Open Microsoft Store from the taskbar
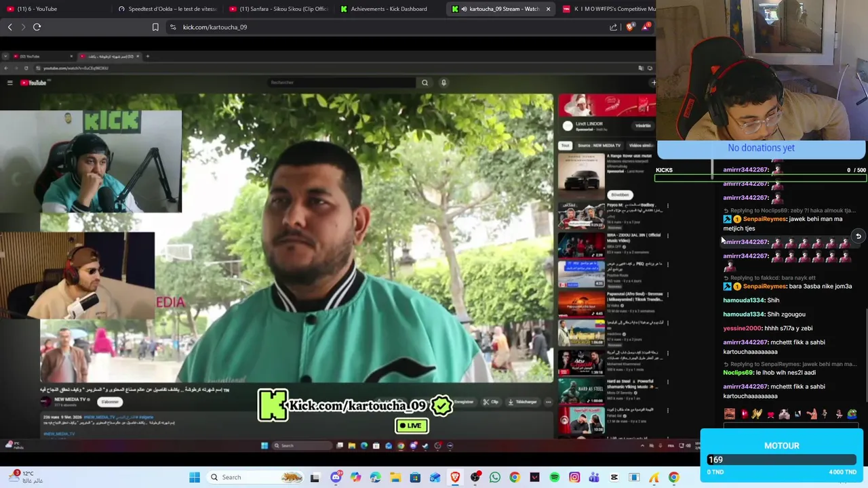 [x=415, y=477]
